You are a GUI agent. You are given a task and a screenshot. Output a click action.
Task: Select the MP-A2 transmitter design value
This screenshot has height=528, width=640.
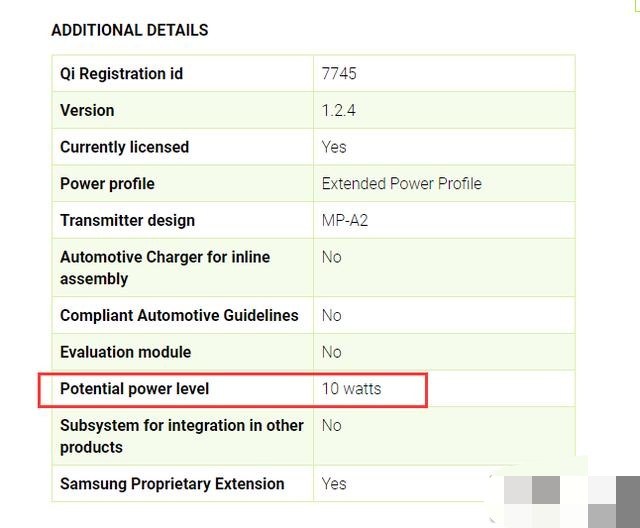[345, 220]
